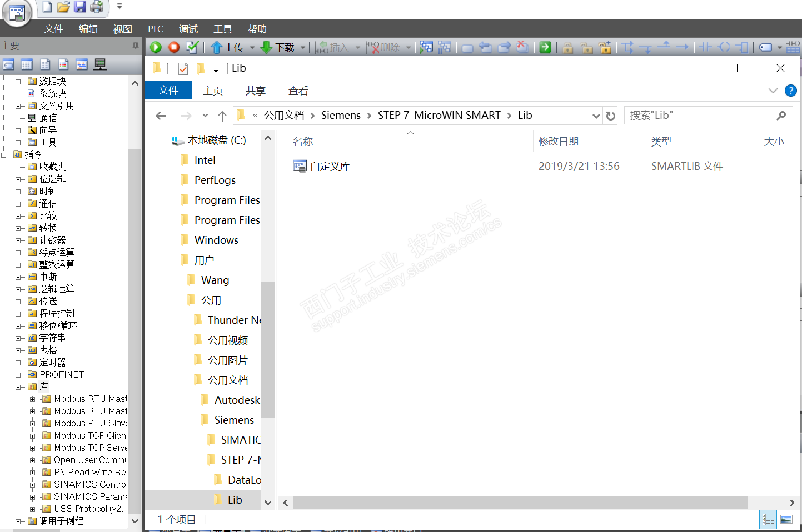The width and height of the screenshot is (802, 532).
Task: Open the address bar history dropdown
Action: 596,116
